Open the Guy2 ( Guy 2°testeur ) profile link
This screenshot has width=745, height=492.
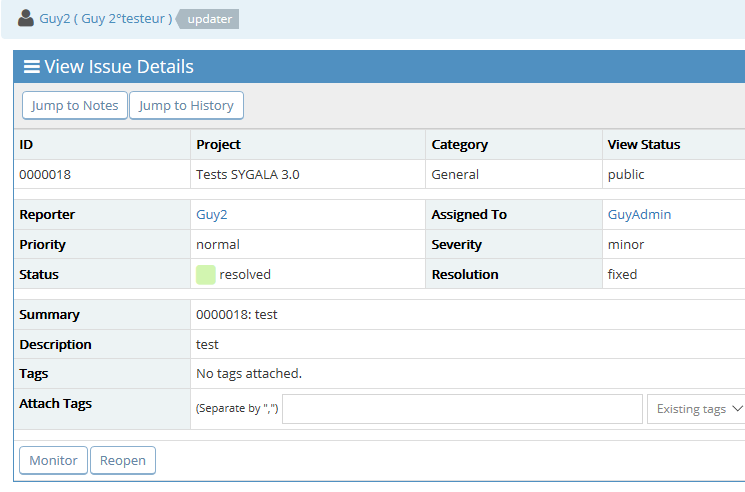(105, 19)
